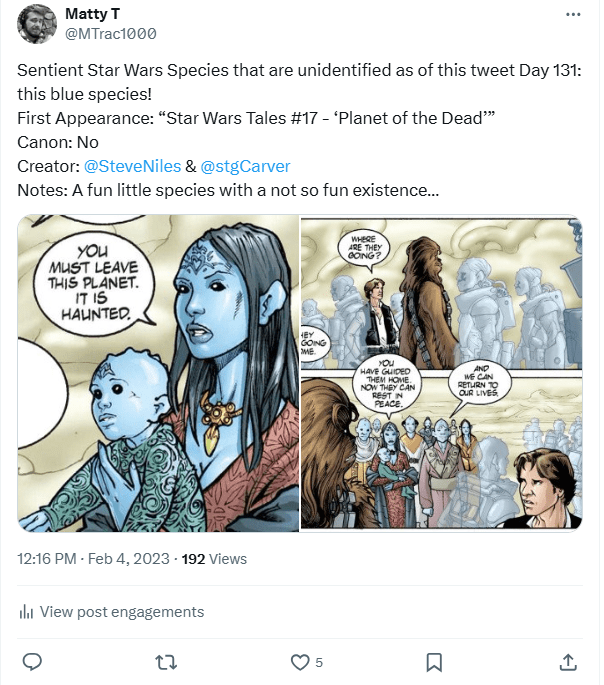Like the tweet with the heart icon
The height and width of the screenshot is (685, 604).
[x=299, y=662]
